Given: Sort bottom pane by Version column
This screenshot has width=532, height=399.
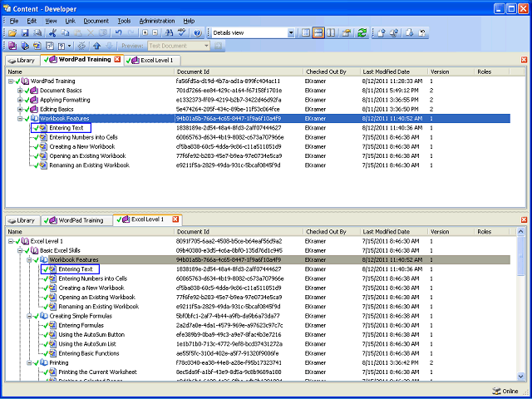Looking at the screenshot, I should [451, 232].
